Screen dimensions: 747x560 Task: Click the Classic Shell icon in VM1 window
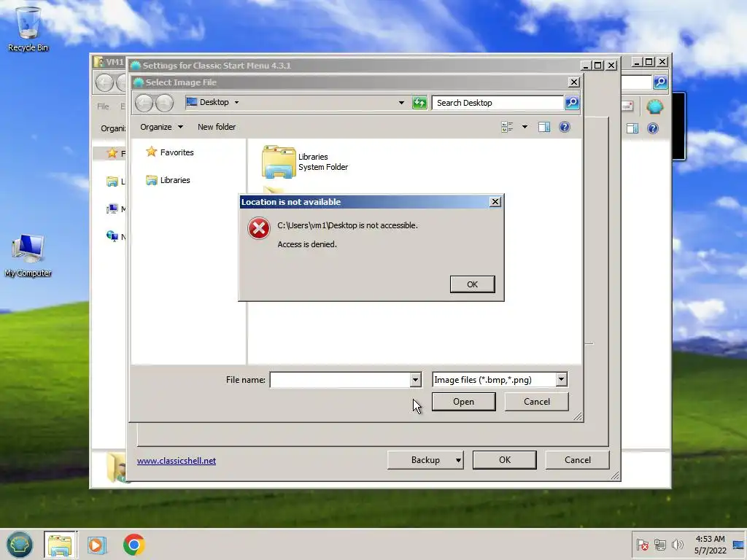pos(655,106)
